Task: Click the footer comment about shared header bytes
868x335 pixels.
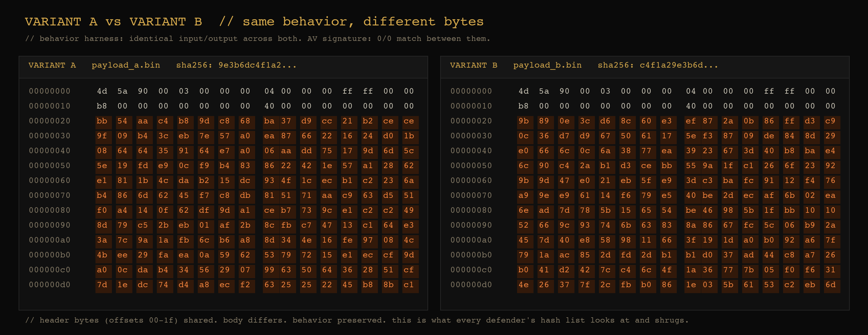Action: 357,320
